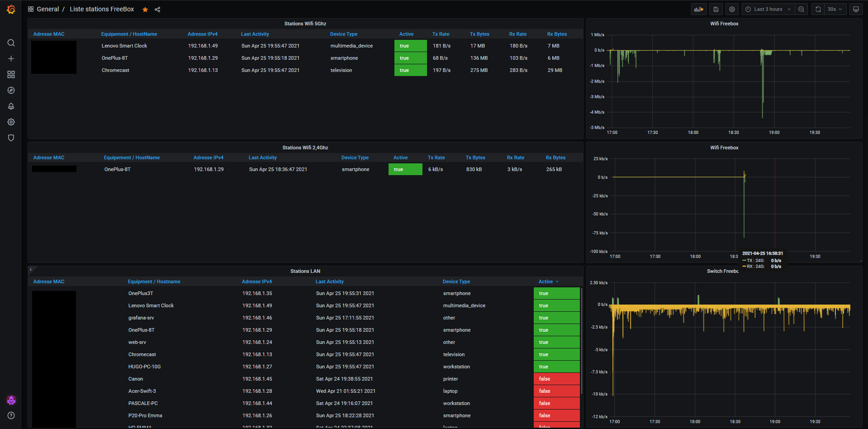
Task: Open the Explore compass icon
Action: coord(11,91)
